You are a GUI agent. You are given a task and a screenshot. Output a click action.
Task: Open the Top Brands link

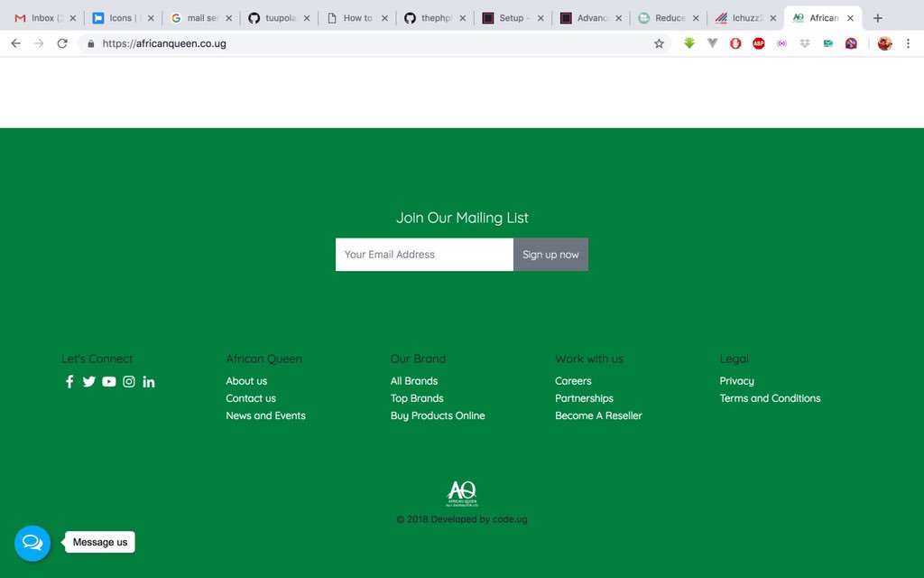coord(417,398)
